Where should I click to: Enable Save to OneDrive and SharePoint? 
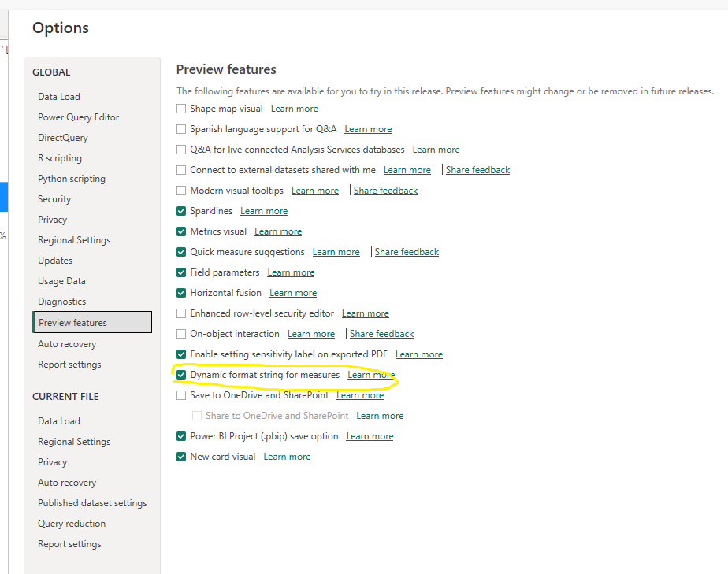(x=181, y=395)
